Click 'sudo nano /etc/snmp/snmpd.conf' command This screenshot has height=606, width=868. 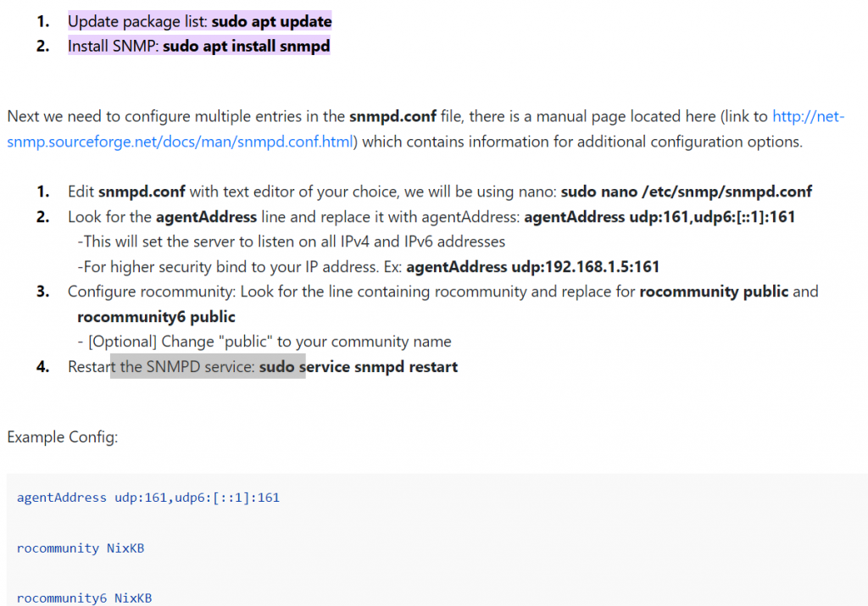687,192
